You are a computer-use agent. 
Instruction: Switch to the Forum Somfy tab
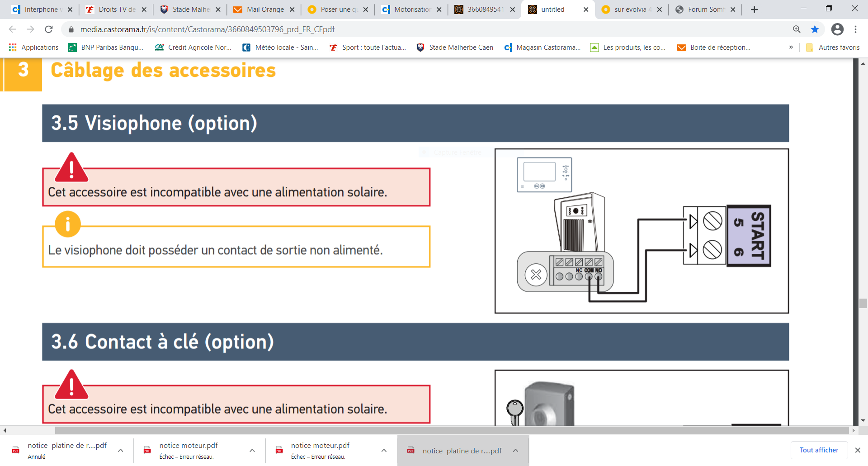pos(705,10)
